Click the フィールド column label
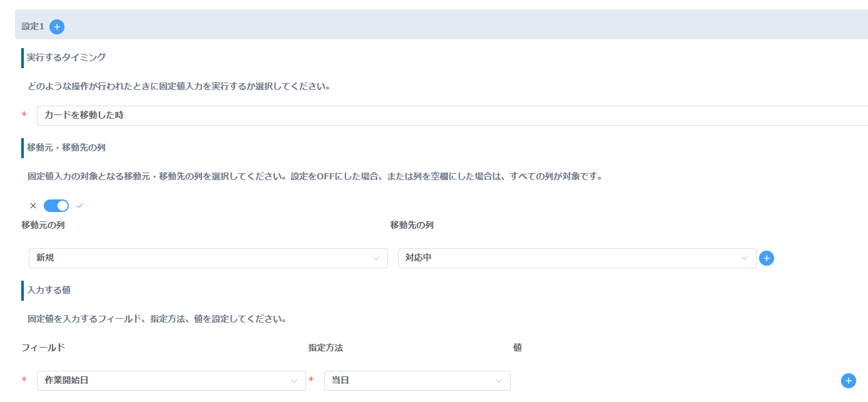 click(x=43, y=348)
